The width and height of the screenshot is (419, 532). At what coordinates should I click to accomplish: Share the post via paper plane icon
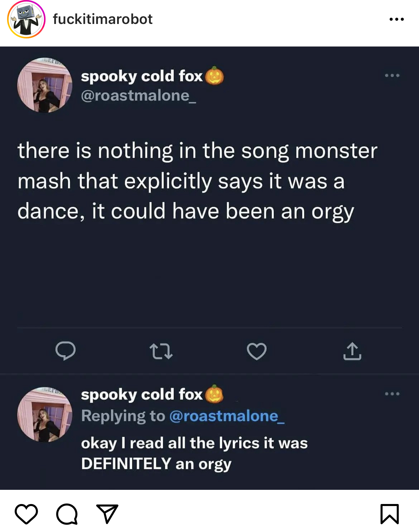pyautogui.click(x=107, y=514)
